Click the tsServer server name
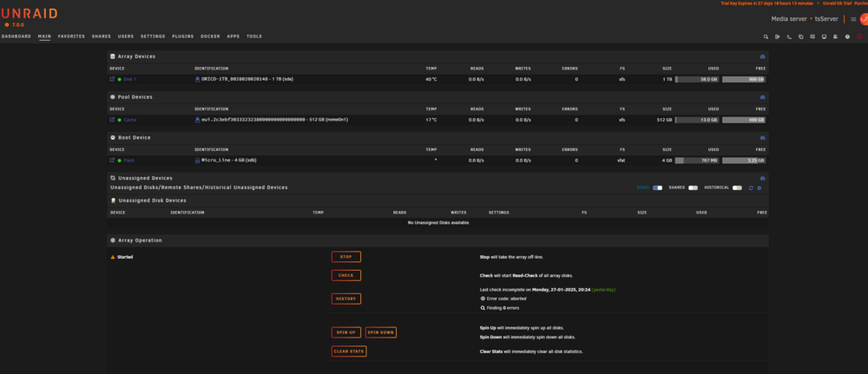 pos(826,19)
